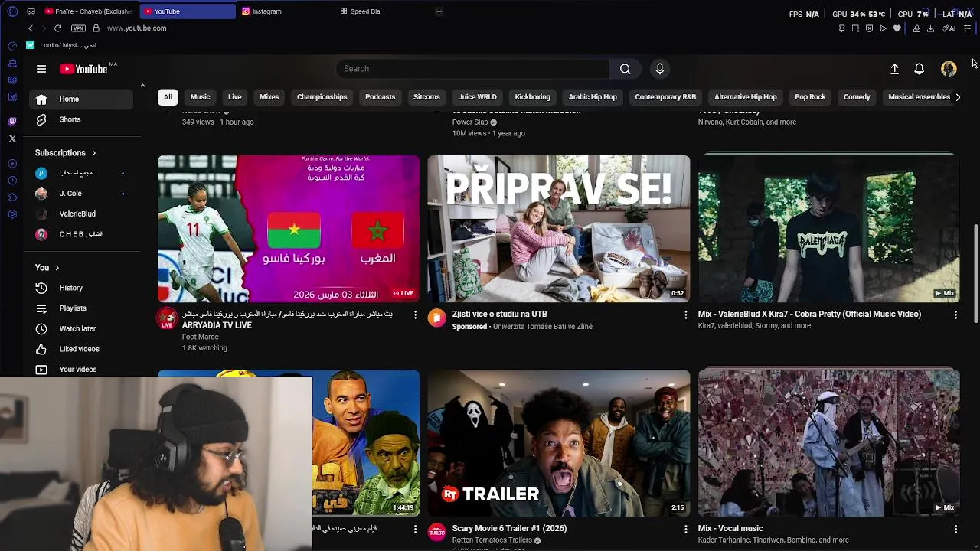Open the Opera sidebar player icon
Image resolution: width=980 pixels, height=551 pixels.
(x=12, y=164)
